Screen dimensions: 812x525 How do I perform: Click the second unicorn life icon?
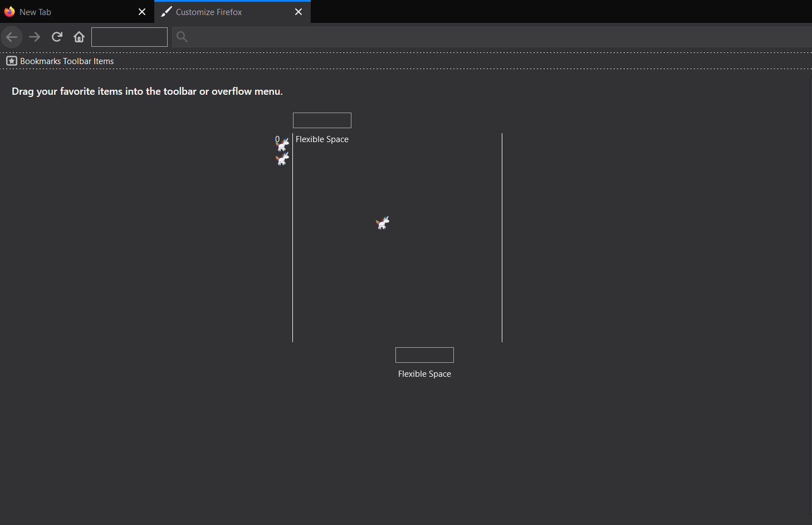click(x=283, y=159)
